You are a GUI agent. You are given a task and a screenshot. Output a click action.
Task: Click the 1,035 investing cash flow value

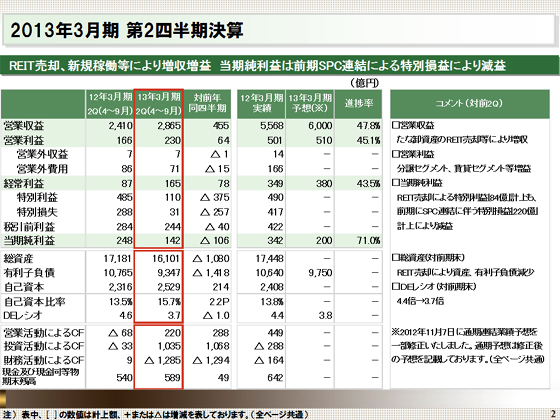tap(169, 346)
